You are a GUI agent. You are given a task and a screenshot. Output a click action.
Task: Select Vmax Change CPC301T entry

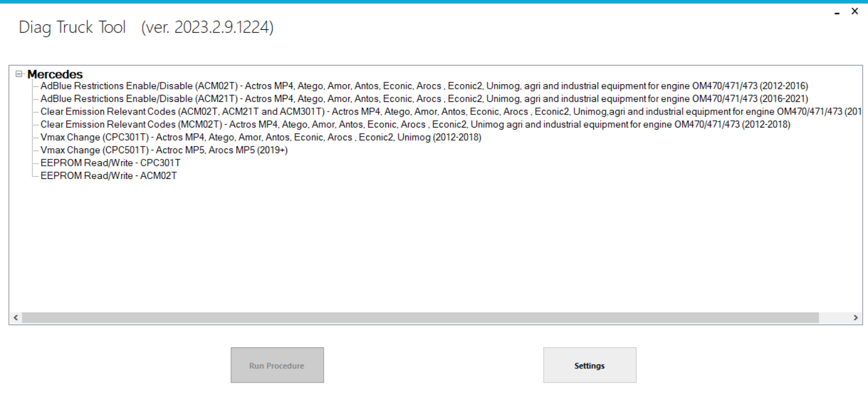coord(261,137)
